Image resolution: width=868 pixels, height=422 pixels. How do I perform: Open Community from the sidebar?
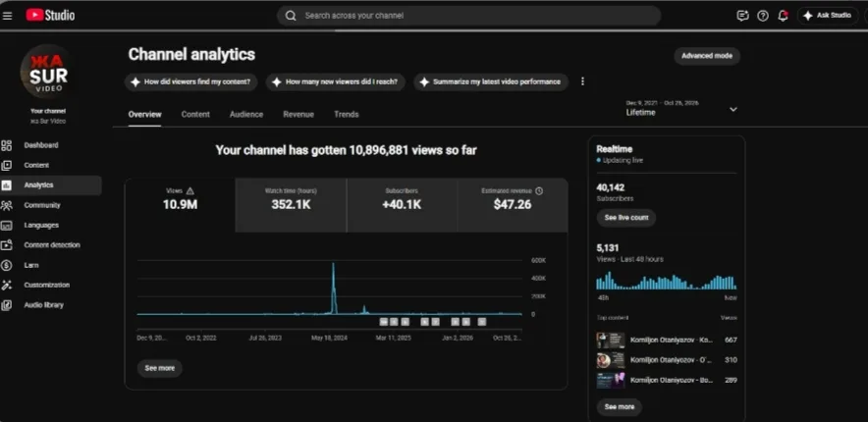51,205
